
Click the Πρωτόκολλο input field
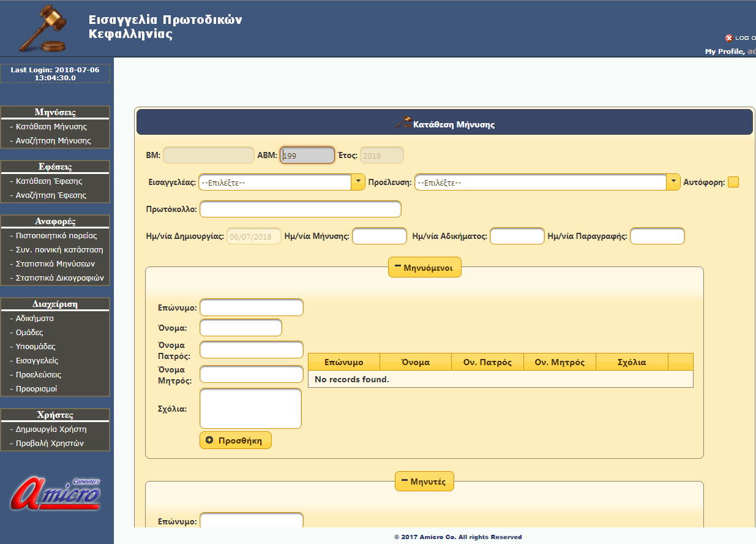pos(300,209)
